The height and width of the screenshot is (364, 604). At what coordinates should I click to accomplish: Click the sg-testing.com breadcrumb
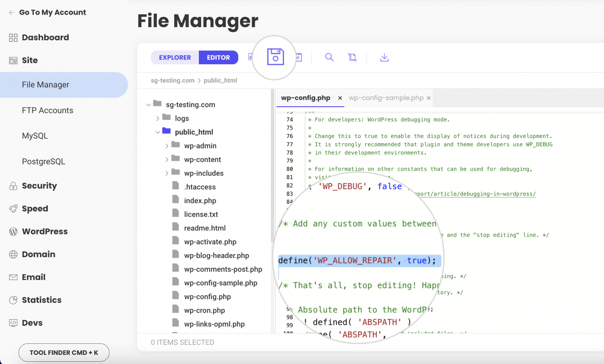coord(172,80)
